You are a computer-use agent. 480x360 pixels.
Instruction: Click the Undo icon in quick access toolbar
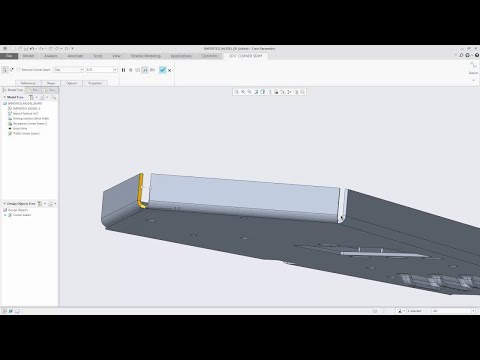[32, 49]
